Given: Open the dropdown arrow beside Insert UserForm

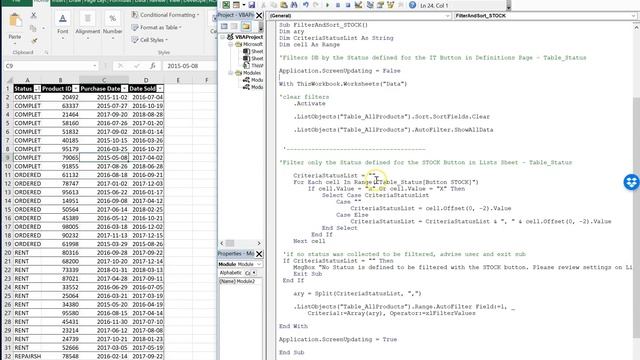Looking at the screenshot, I should (x=244, y=5).
